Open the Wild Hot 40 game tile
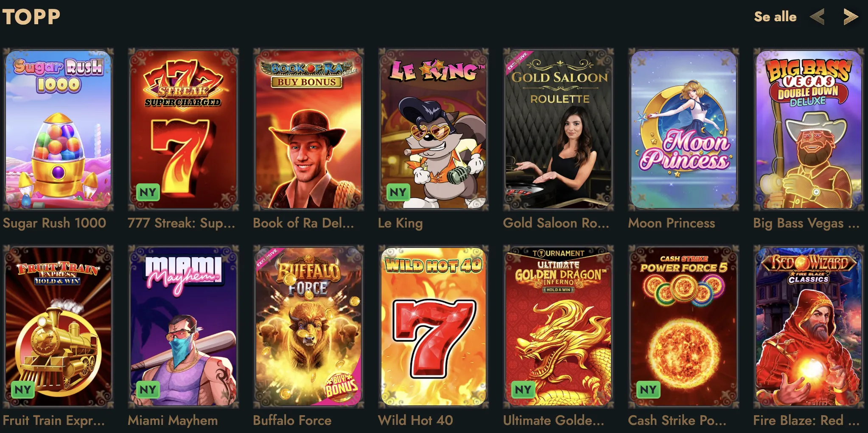Viewport: 868px width, 433px height. tap(434, 327)
